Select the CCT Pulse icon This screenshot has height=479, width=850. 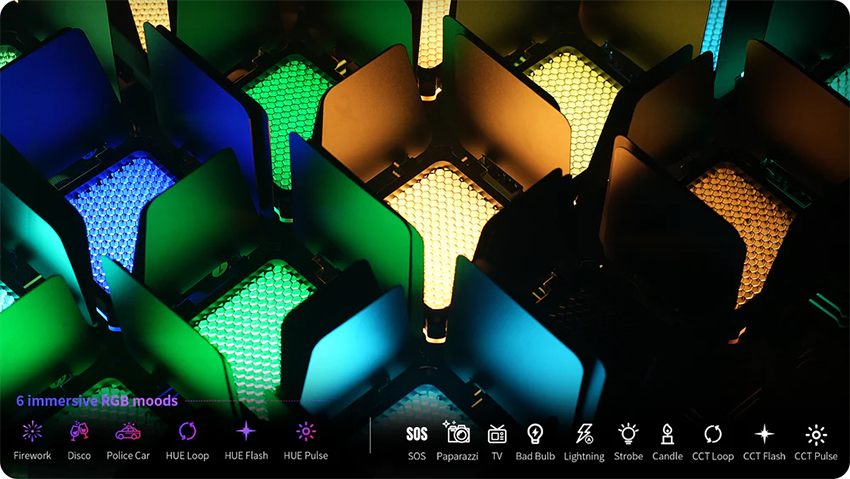pos(816,433)
